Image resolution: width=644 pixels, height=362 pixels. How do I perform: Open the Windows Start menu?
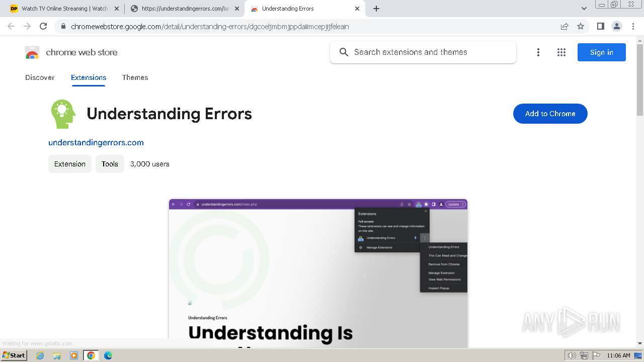coord(14,355)
